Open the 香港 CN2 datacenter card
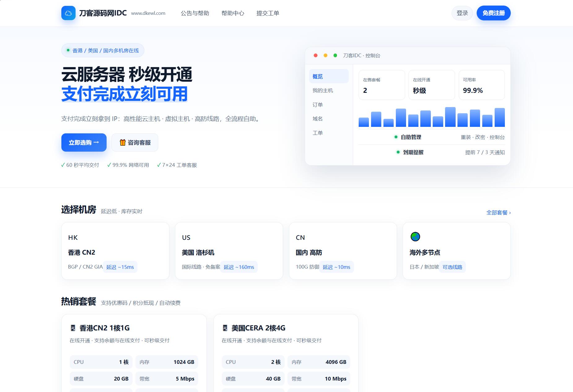573x392 pixels. point(115,251)
